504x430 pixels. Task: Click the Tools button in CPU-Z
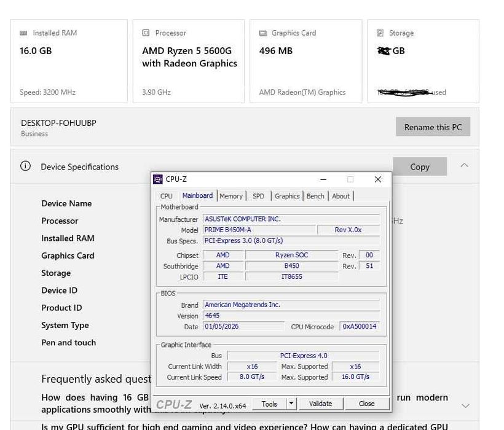269,404
